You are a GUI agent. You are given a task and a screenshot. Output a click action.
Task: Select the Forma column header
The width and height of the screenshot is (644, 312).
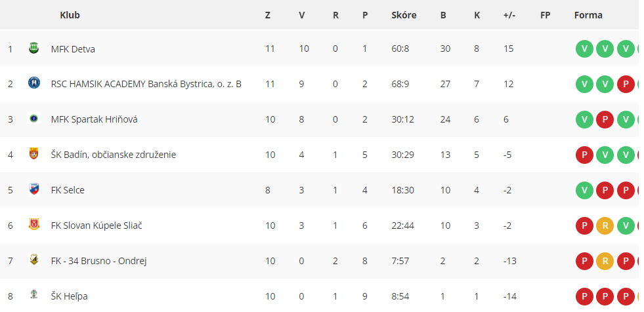588,15
